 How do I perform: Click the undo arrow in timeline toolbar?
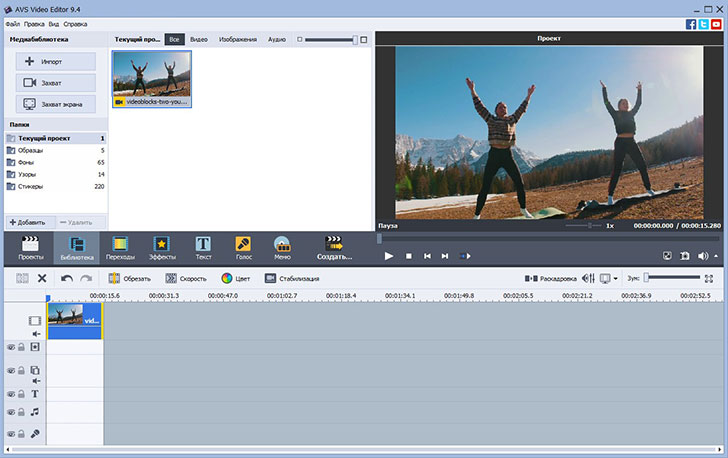67,278
